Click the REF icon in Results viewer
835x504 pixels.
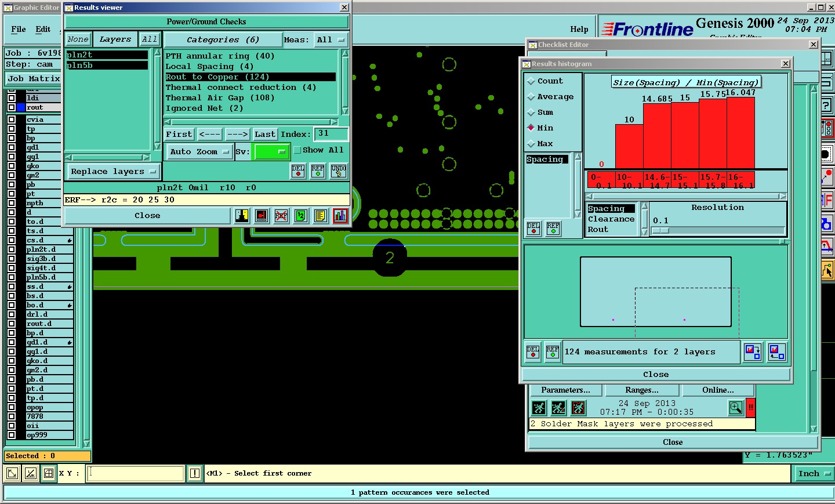click(x=318, y=171)
